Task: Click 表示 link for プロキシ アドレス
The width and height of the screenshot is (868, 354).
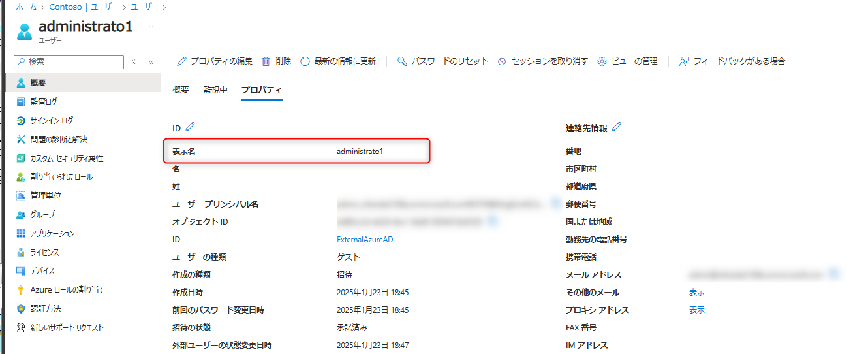Action: 697,310
